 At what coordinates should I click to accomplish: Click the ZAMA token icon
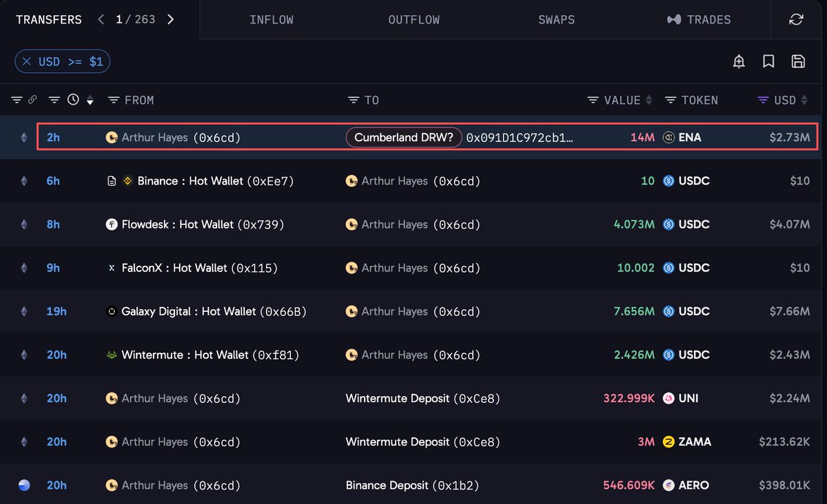point(668,441)
